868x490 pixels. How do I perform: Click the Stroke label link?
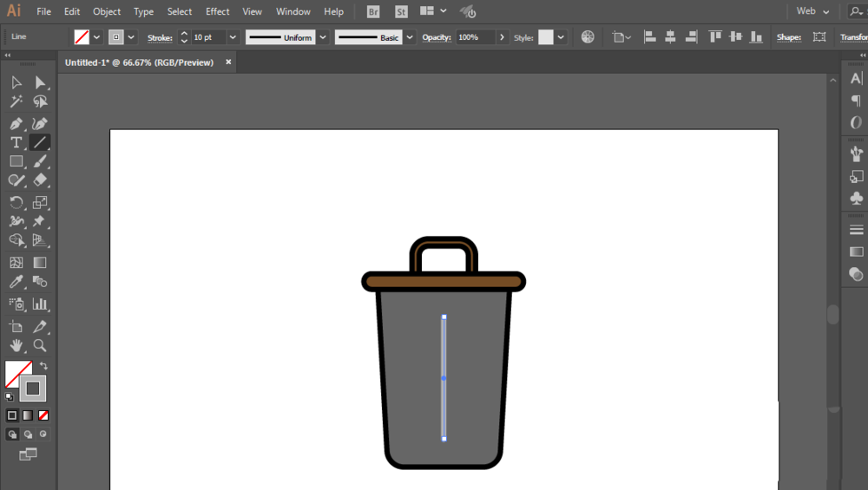160,38
